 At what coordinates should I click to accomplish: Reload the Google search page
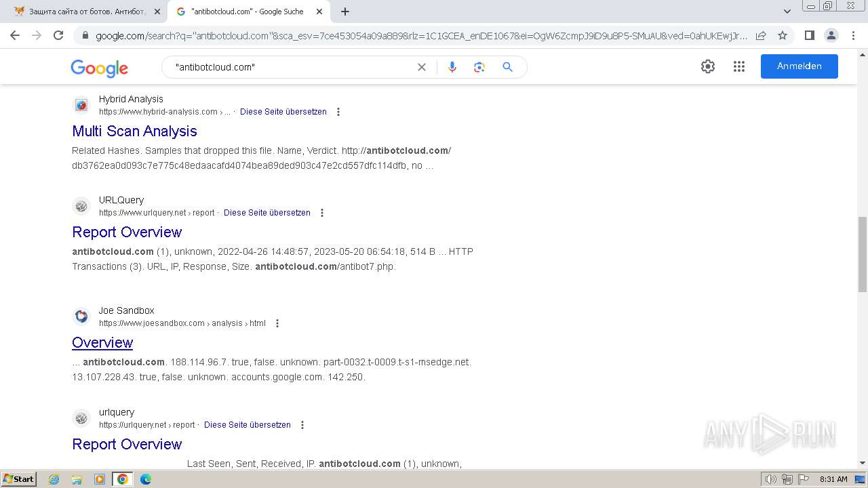(x=58, y=35)
